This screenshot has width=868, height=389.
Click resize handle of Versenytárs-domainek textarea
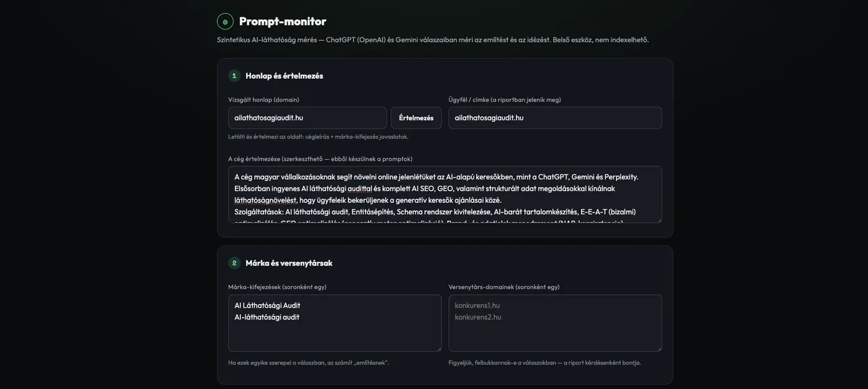tap(658, 348)
